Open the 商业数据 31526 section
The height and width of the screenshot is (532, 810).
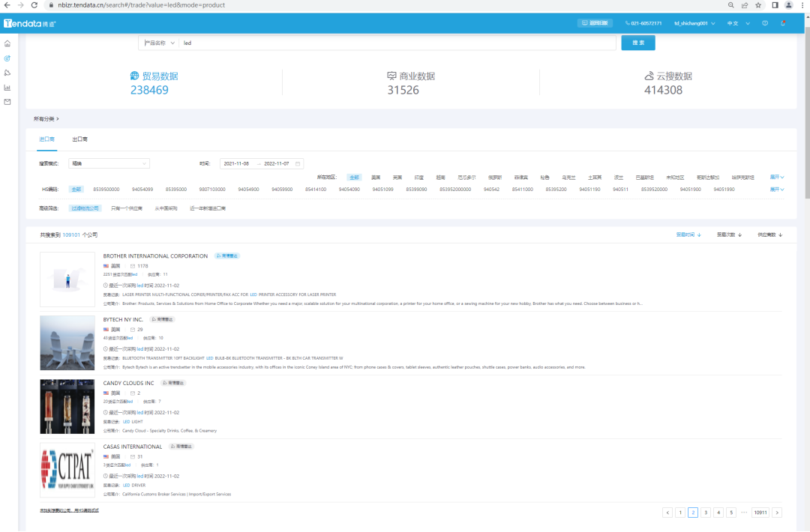[411, 83]
